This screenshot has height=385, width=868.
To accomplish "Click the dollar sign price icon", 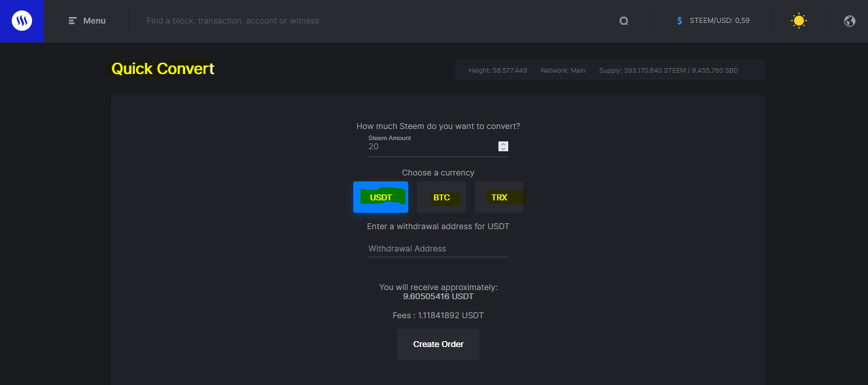I will point(680,21).
